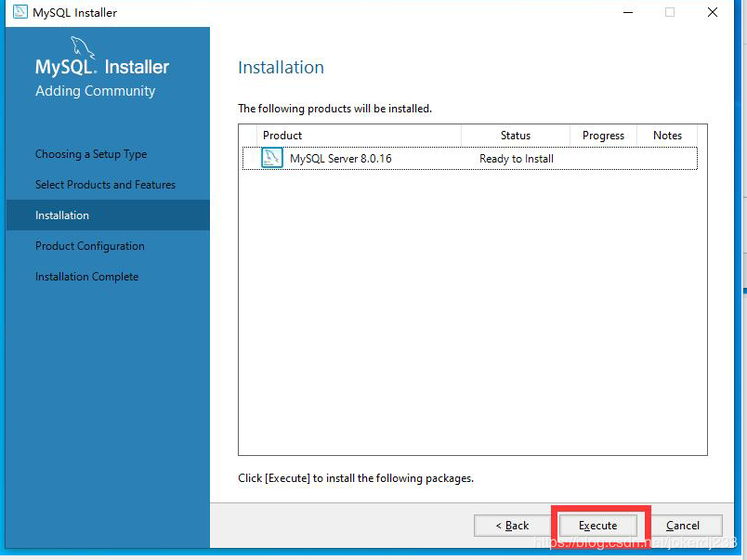Image resolution: width=747 pixels, height=560 pixels.
Task: Click the Progress column header
Action: pyautogui.click(x=603, y=136)
